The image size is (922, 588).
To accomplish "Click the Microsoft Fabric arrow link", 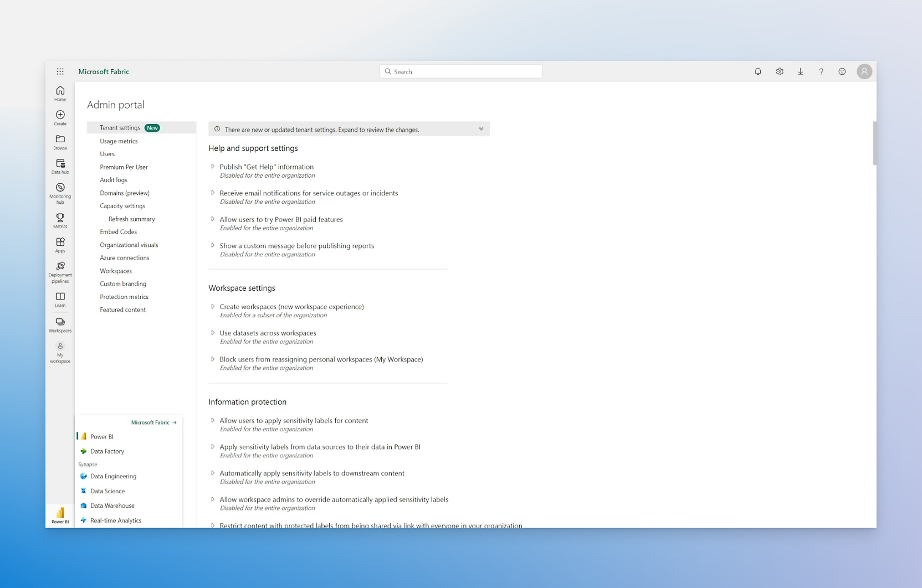I will click(153, 422).
